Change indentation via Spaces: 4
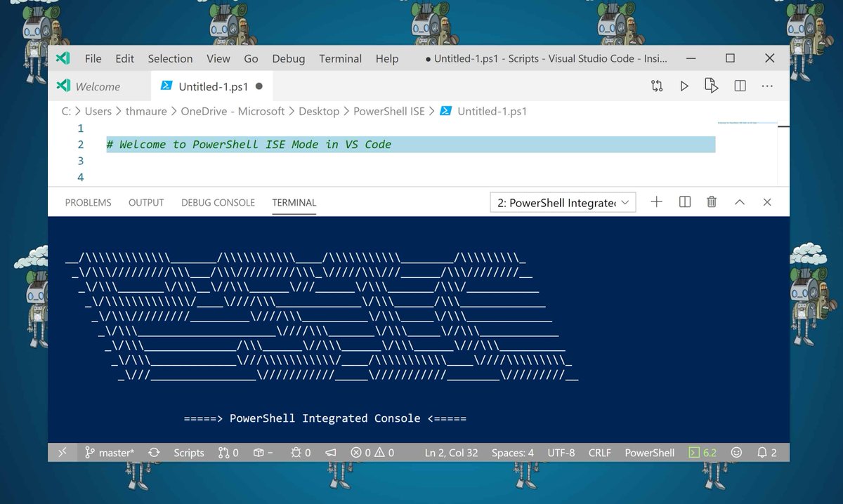This screenshot has height=504, width=843. point(513,453)
